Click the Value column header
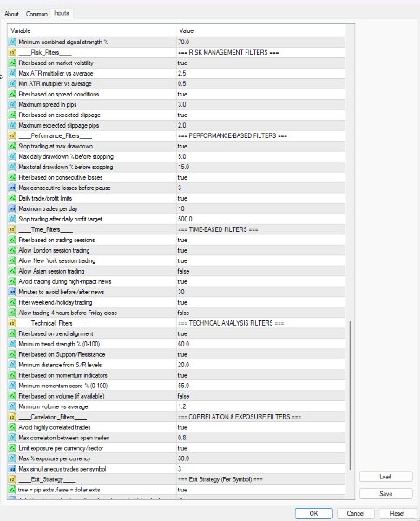The image size is (420, 521). click(260, 30)
